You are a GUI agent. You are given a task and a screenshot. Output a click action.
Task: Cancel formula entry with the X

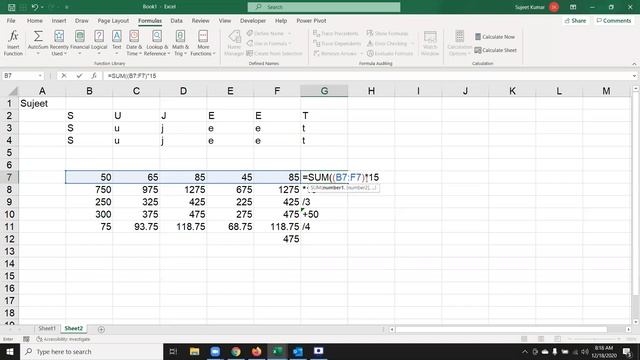click(x=64, y=76)
